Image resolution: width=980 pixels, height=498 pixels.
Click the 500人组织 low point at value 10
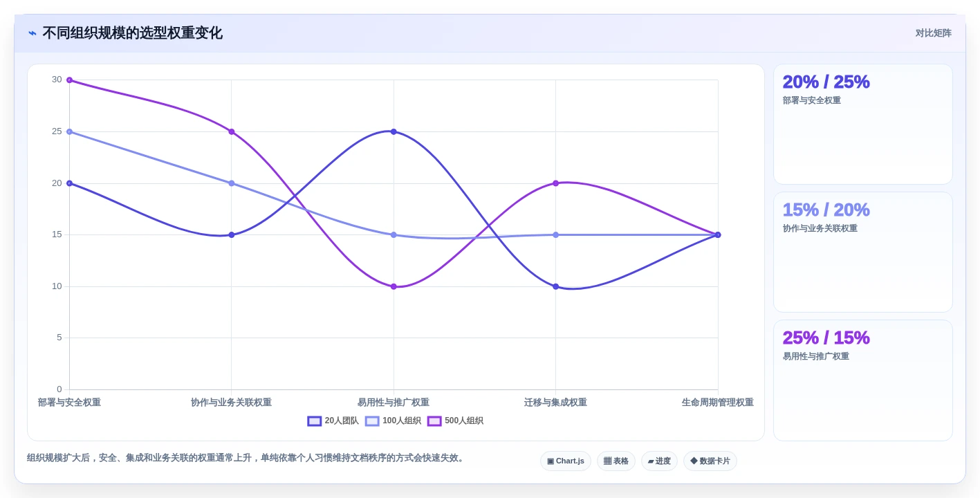394,286
